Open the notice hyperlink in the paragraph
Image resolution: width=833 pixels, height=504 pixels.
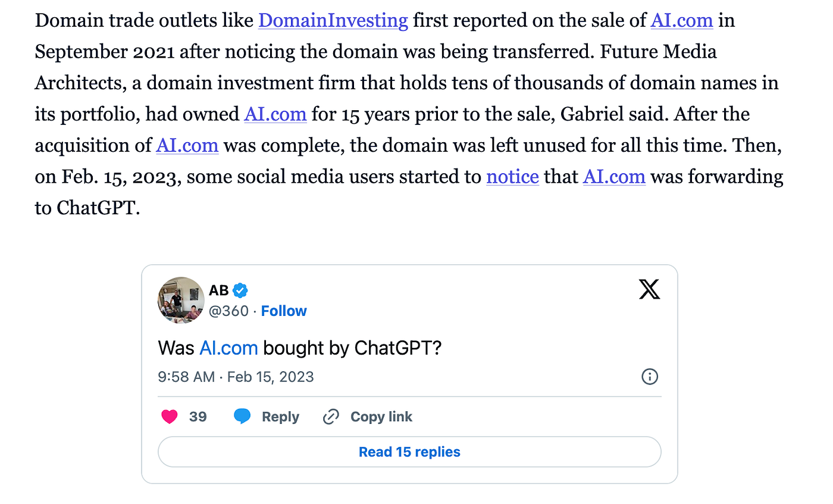coord(512,177)
